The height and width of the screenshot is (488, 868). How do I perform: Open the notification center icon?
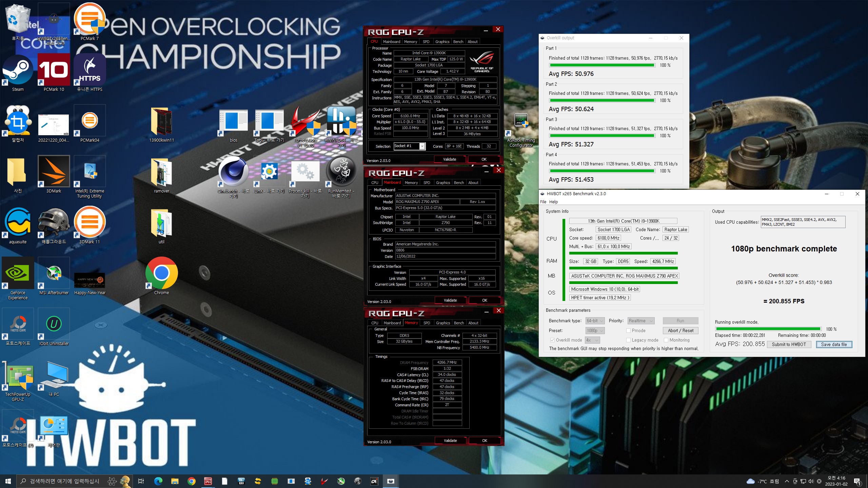click(x=857, y=481)
